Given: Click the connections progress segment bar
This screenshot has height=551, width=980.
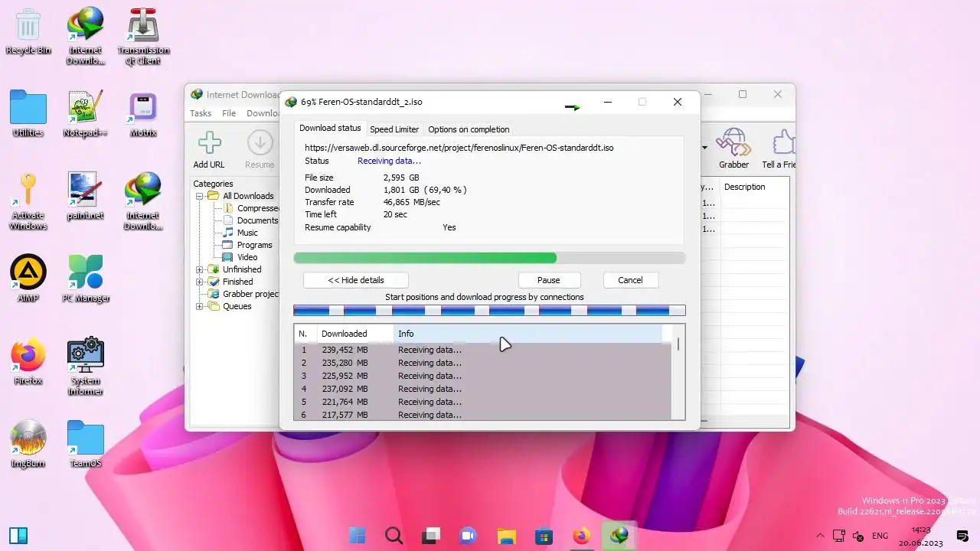Looking at the screenshot, I should 489,310.
